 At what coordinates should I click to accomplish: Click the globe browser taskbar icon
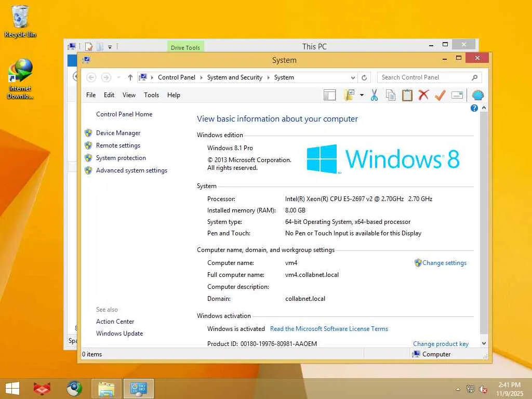click(x=74, y=389)
